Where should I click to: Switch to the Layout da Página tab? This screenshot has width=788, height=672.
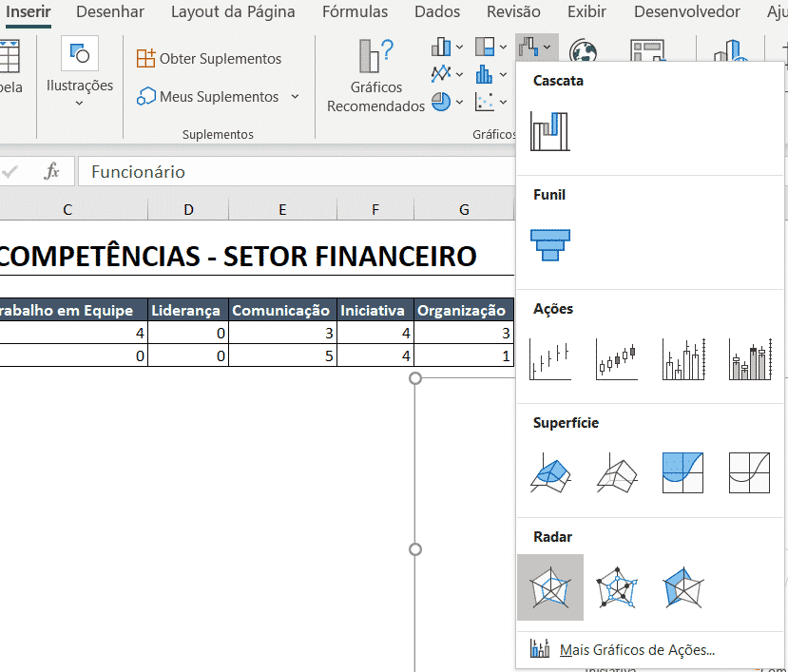(233, 12)
